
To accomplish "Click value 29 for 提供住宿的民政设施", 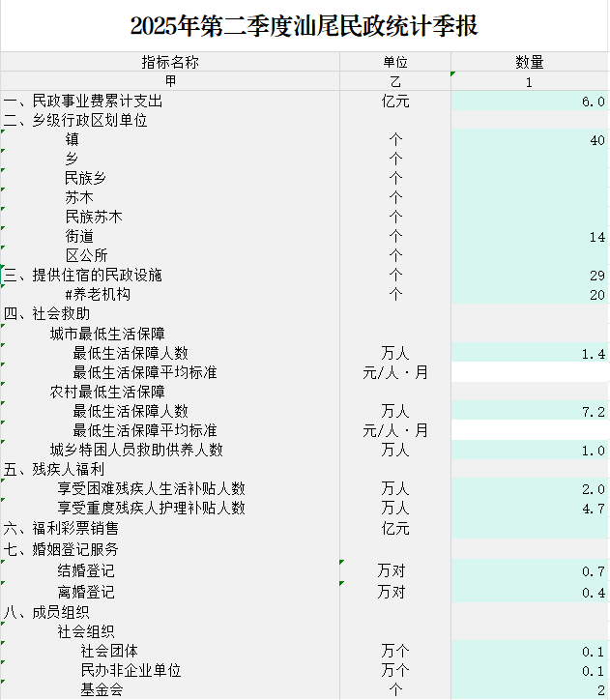I will (x=529, y=276).
